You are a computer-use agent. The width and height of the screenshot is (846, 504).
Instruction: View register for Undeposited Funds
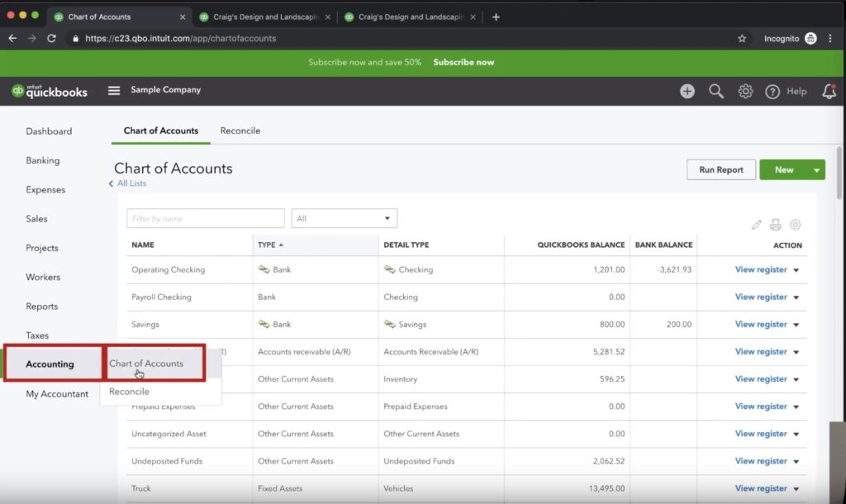761,461
